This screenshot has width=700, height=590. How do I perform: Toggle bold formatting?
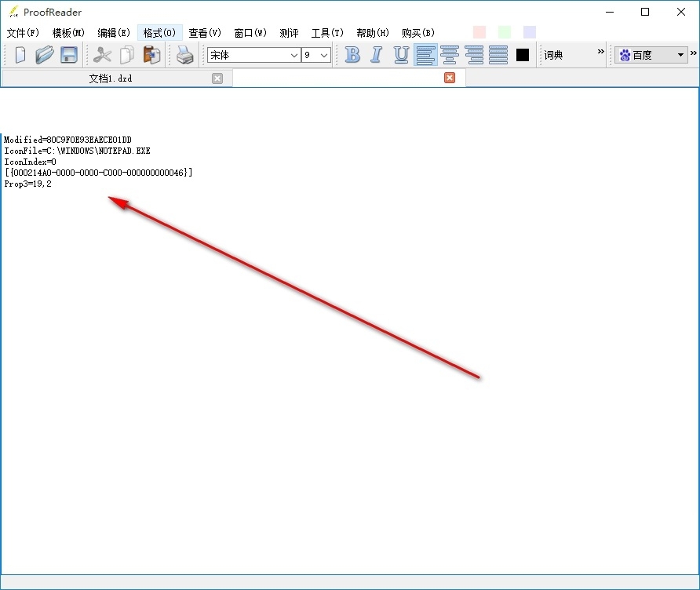click(352, 55)
